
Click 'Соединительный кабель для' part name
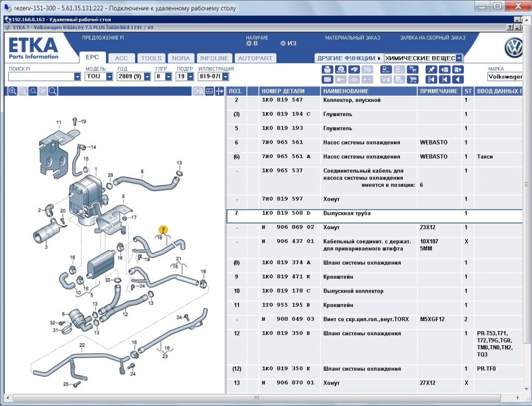pos(363,171)
